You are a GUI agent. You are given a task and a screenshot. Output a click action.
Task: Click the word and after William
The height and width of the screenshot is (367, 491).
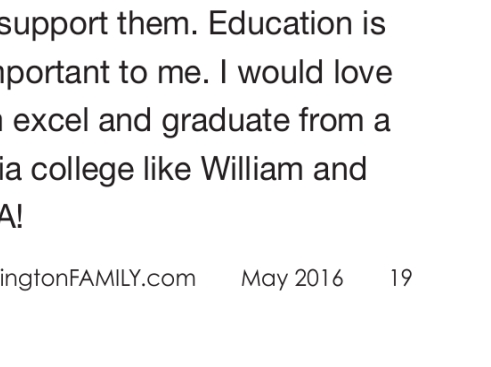340,169
